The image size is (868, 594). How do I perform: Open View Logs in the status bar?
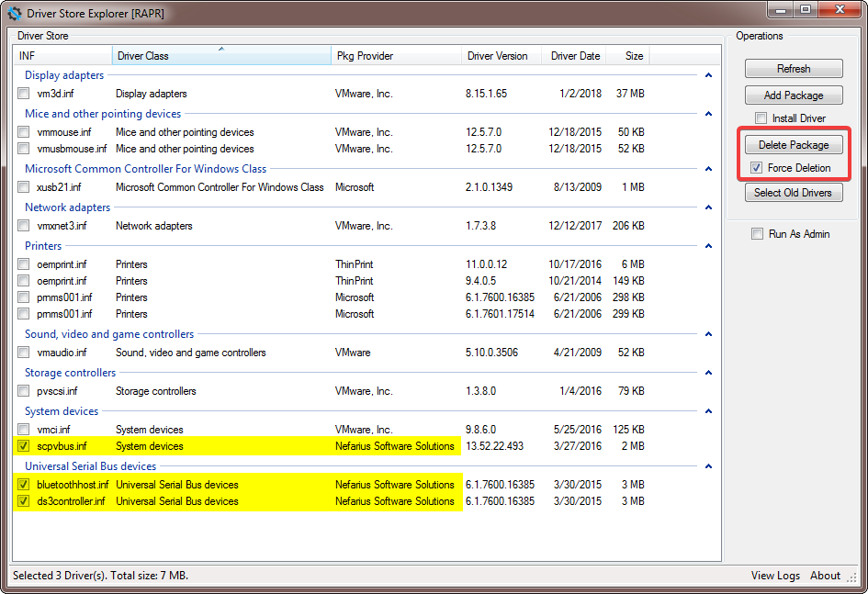[x=775, y=576]
